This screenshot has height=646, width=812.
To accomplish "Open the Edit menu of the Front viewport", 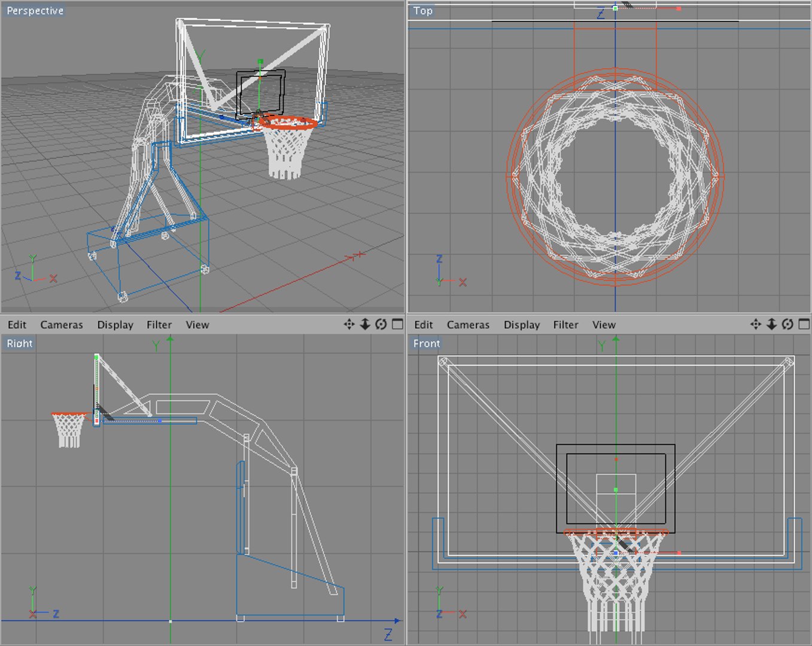I will [423, 325].
